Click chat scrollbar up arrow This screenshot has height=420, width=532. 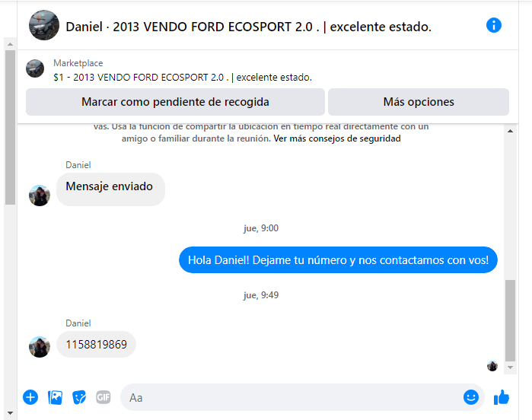point(510,131)
